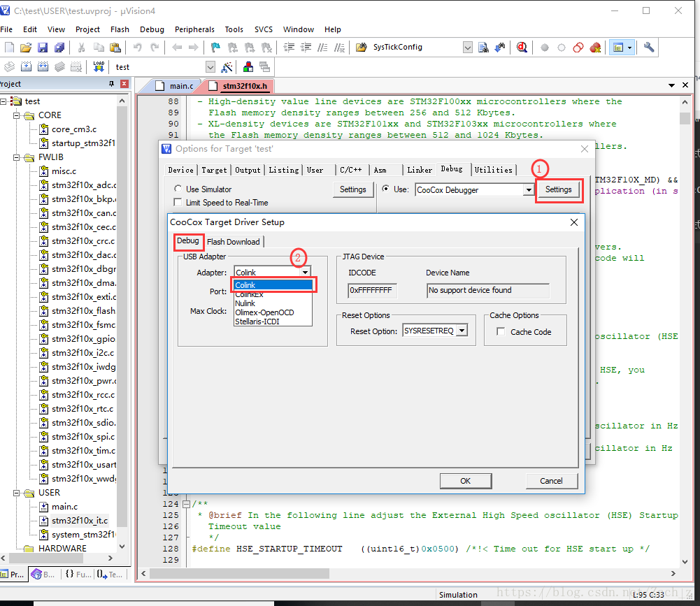Switch to the Flash Download tab
Screen dimensions: 700x606
[x=234, y=242]
